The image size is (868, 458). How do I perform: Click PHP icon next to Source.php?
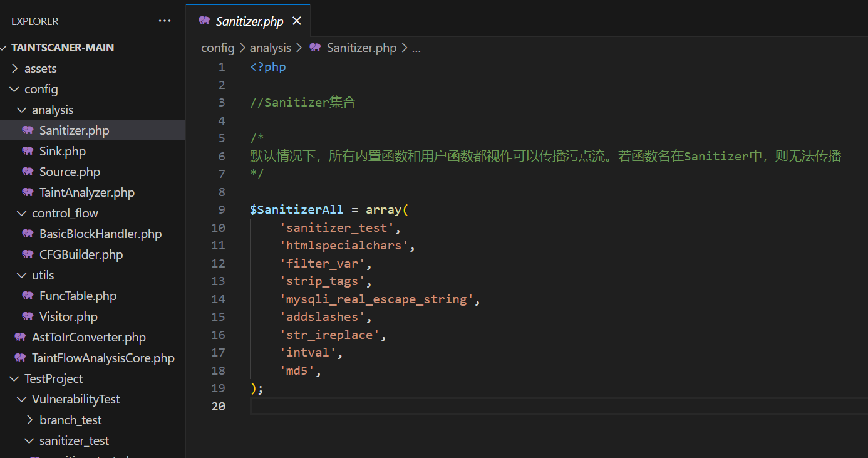pos(28,172)
